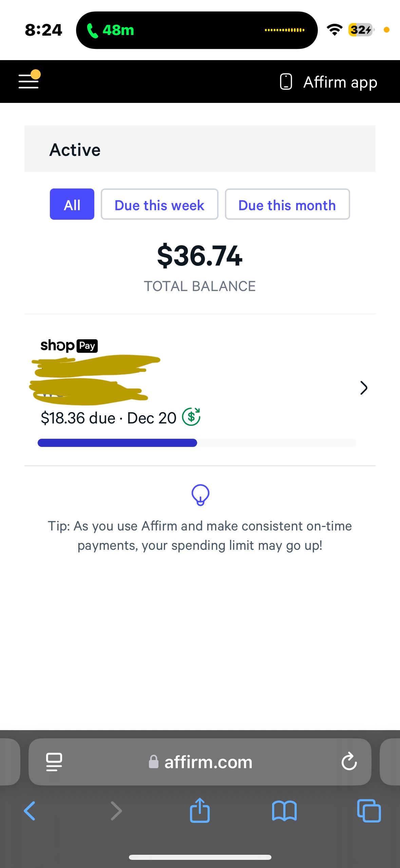Tap the Safari share icon
400x868 pixels.
pos(199,811)
